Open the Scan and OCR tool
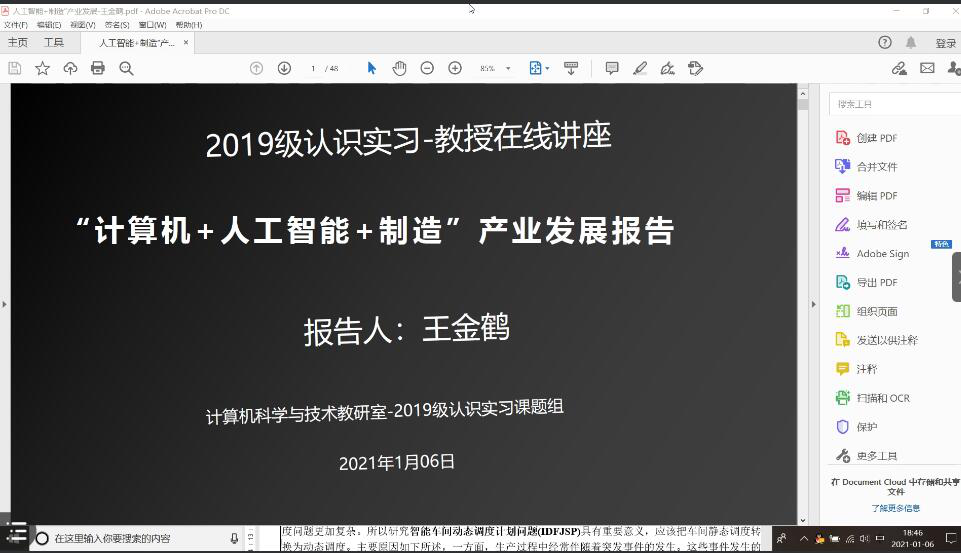961x553 pixels. pyautogui.click(x=882, y=398)
